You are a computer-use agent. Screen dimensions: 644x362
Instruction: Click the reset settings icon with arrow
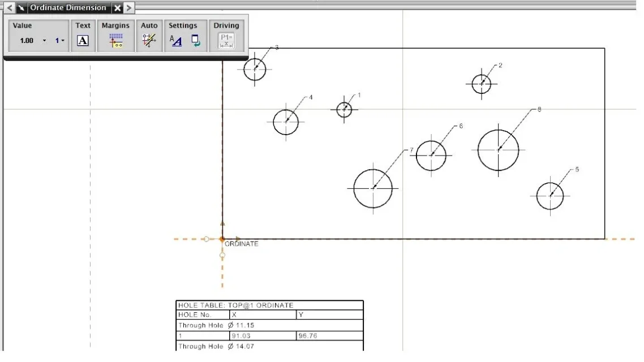195,41
